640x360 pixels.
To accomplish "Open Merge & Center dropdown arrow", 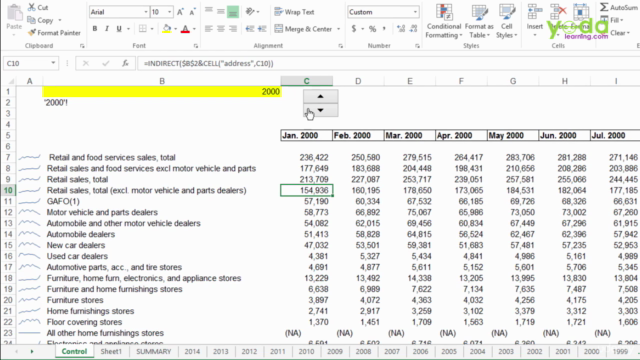I will pyautogui.click(x=338, y=29).
